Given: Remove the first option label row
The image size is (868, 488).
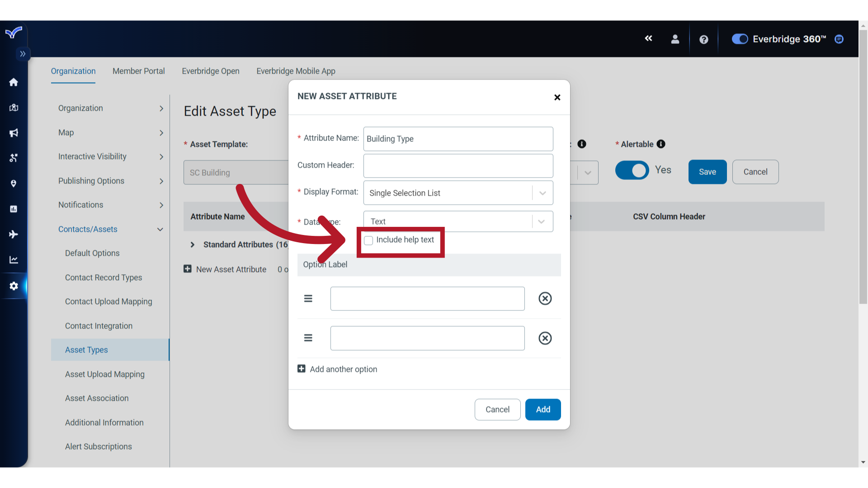Looking at the screenshot, I should (545, 299).
